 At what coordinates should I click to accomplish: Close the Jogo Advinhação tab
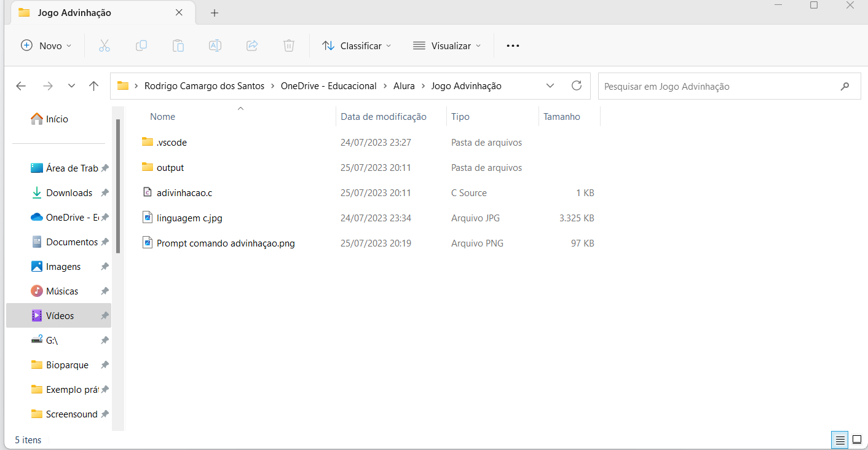pos(179,12)
